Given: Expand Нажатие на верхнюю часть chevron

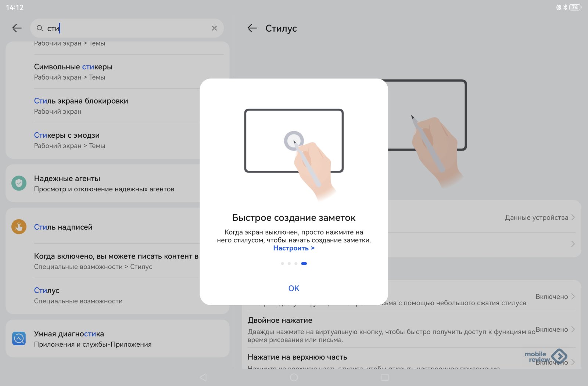Looking at the screenshot, I should pyautogui.click(x=573, y=362).
